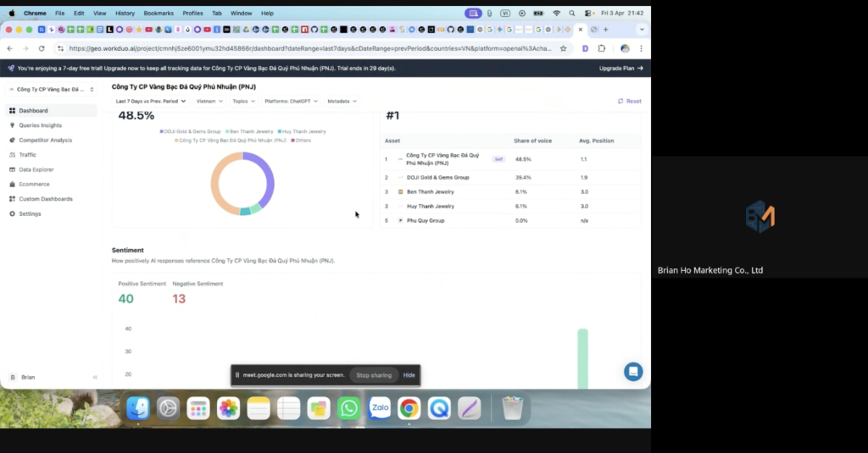Image resolution: width=868 pixels, height=453 pixels.
Task: Expand the Last 7 Days vs Prev. Period dropdown
Action: tap(151, 101)
